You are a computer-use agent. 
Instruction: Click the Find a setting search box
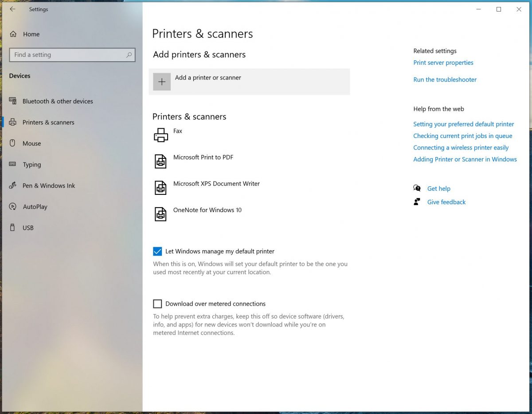coord(72,55)
